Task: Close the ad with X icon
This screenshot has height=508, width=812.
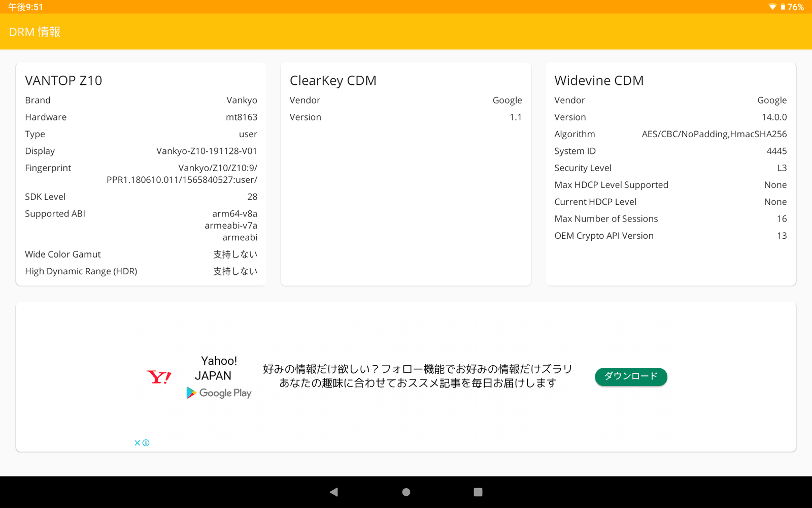Action: pos(137,443)
